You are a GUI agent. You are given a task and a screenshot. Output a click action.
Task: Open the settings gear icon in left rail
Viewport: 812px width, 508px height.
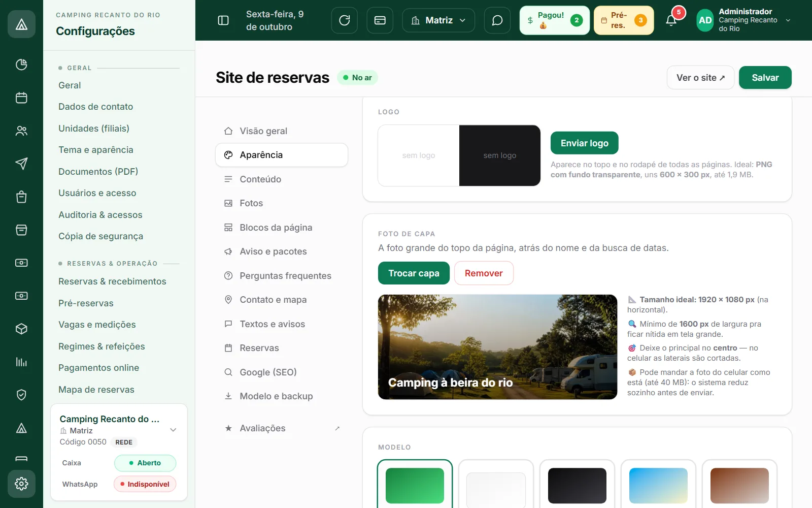coord(21,484)
